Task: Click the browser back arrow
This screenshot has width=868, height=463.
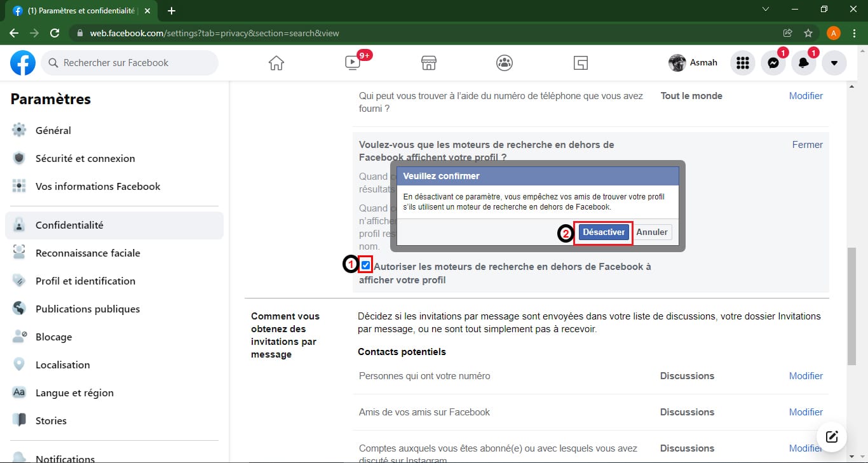Action: pos(14,33)
